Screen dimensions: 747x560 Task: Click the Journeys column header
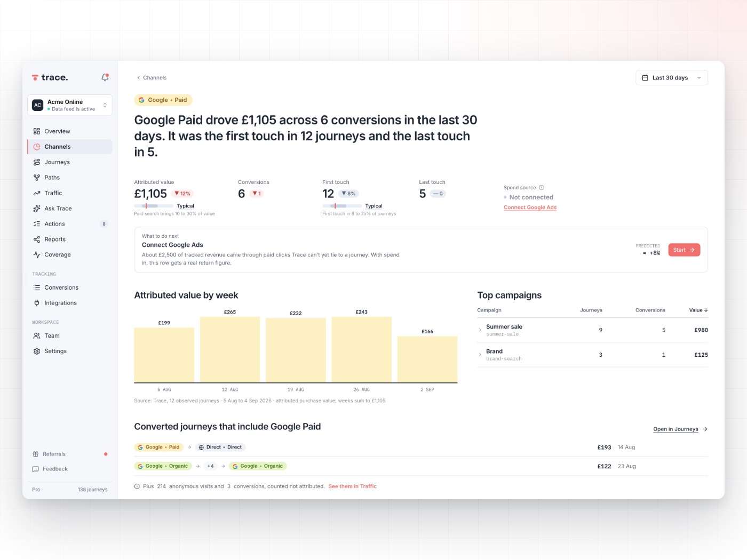pos(591,310)
